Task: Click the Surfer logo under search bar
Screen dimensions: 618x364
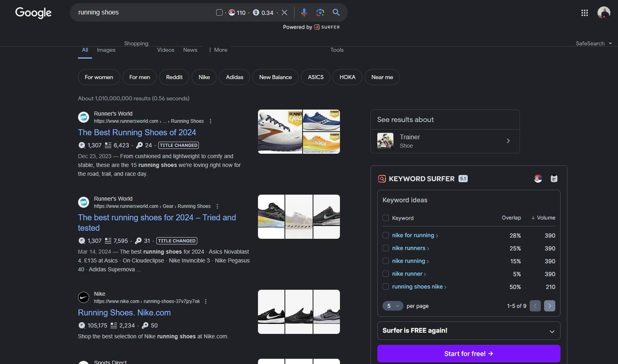Action: [327, 27]
